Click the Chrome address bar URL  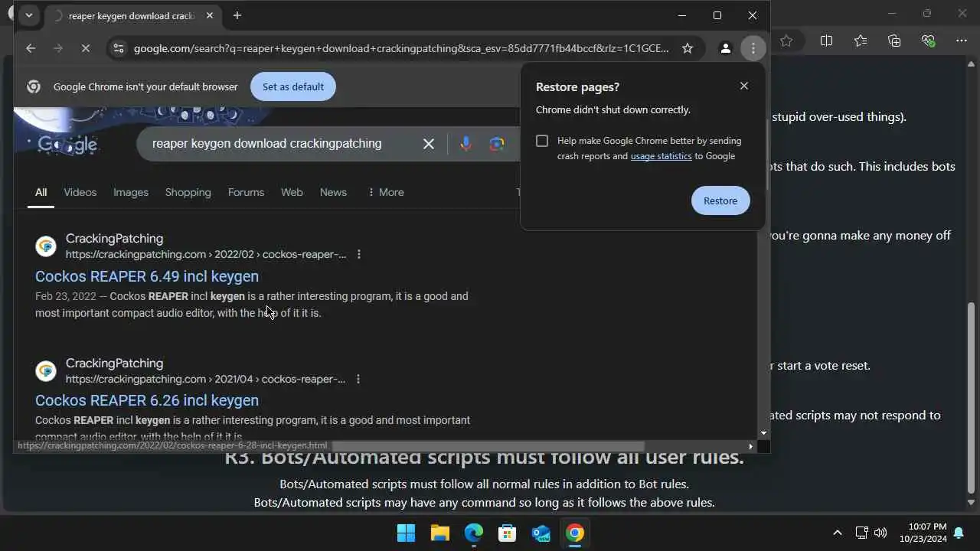(x=401, y=48)
